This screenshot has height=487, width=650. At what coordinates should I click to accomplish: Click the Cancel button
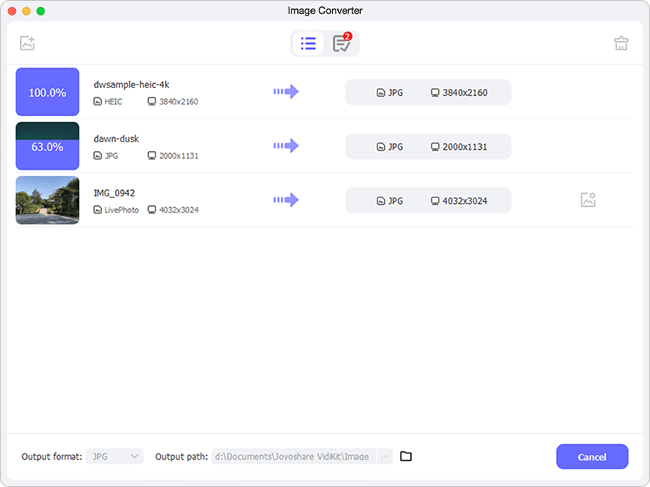tap(592, 457)
